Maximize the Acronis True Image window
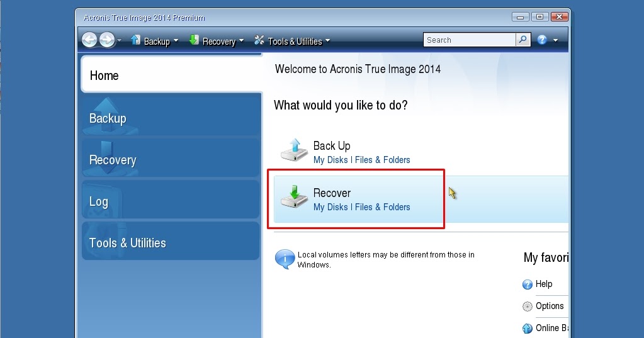This screenshot has width=644, height=338. click(x=539, y=17)
